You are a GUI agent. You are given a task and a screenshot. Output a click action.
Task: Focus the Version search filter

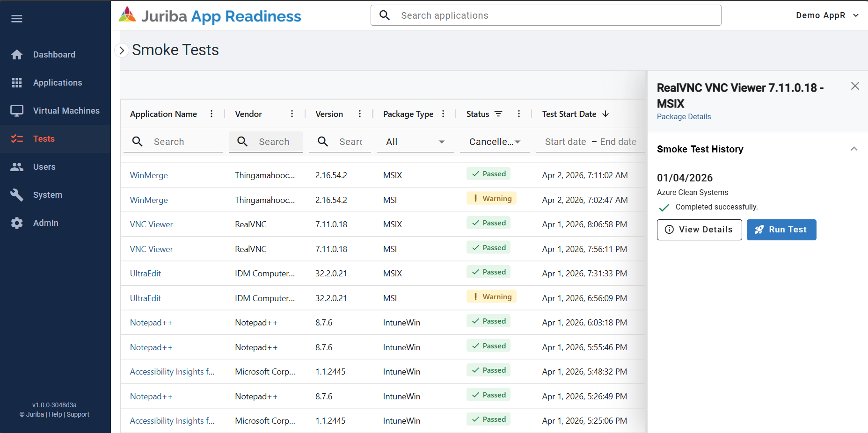(x=340, y=142)
